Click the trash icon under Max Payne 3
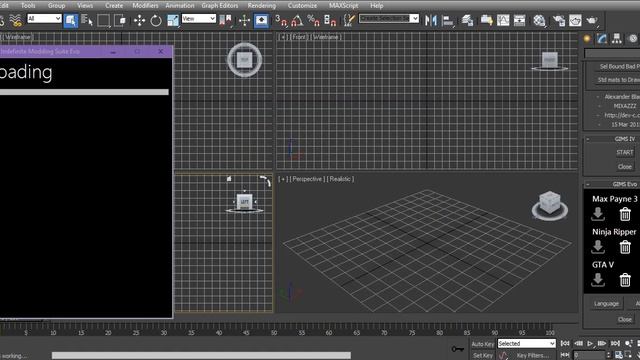 coord(625,213)
